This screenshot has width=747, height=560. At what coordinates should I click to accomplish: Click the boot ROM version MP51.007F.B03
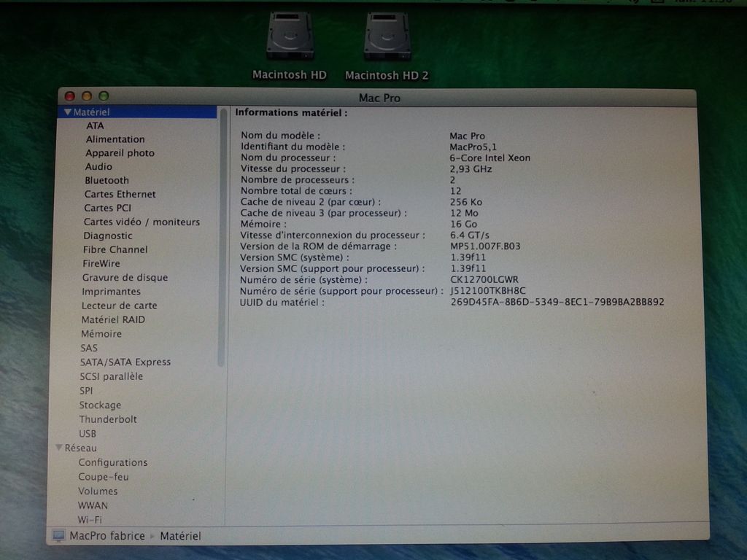coord(485,246)
